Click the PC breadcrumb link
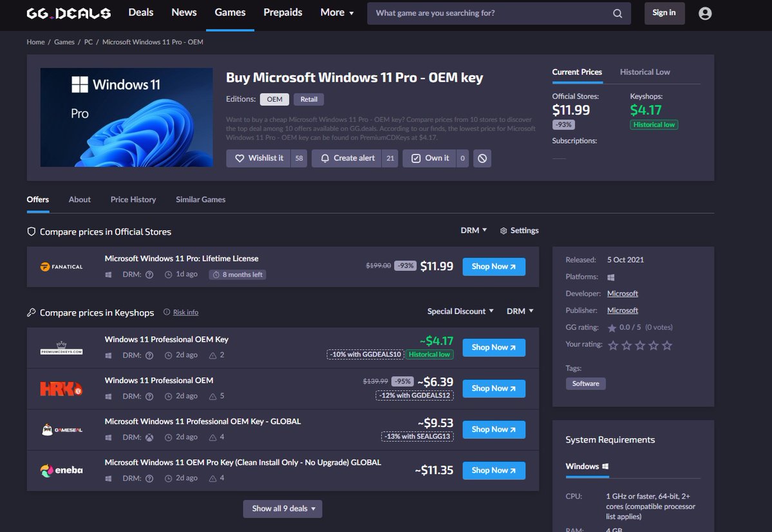The height and width of the screenshot is (532, 772). [x=88, y=42]
